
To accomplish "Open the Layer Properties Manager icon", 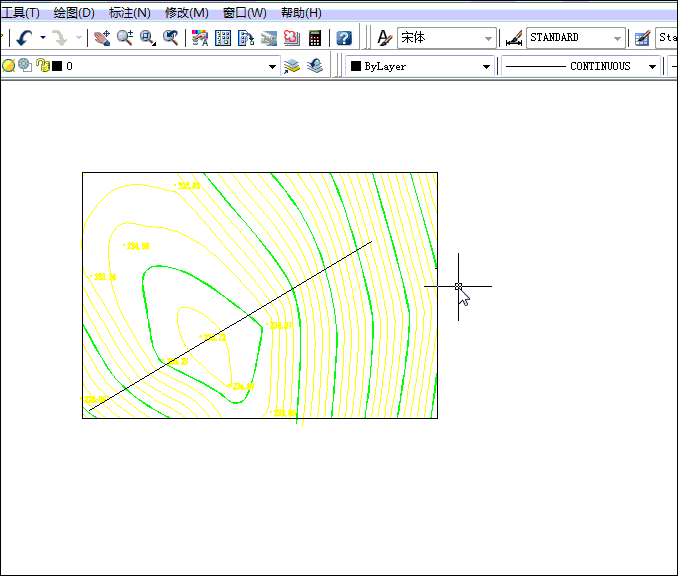I will [292, 66].
